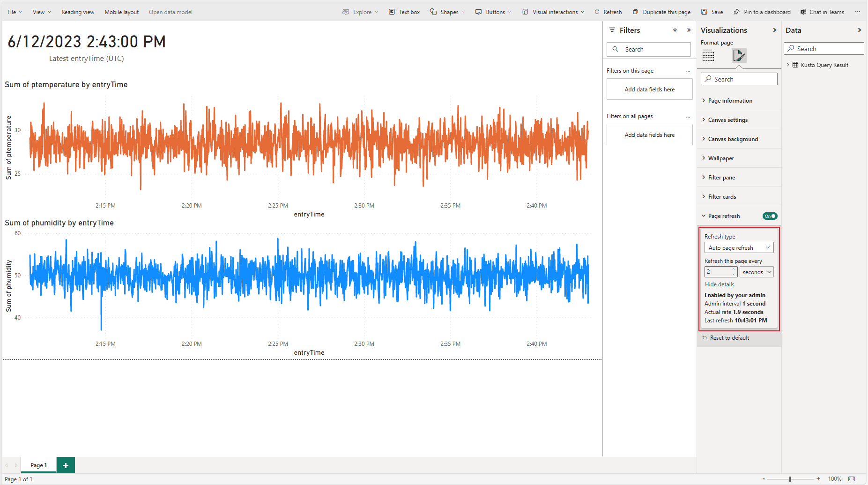Toggle Filters pane visibility eye icon
The height and width of the screenshot is (485, 868).
point(675,30)
